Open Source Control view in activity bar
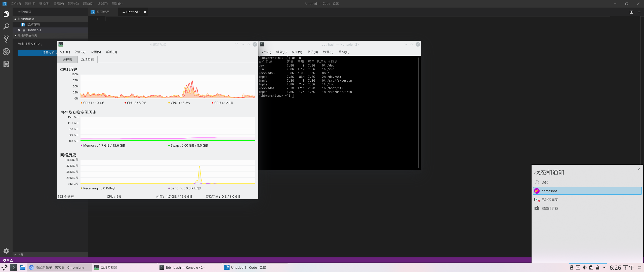This screenshot has height=272, width=644. coord(6,39)
